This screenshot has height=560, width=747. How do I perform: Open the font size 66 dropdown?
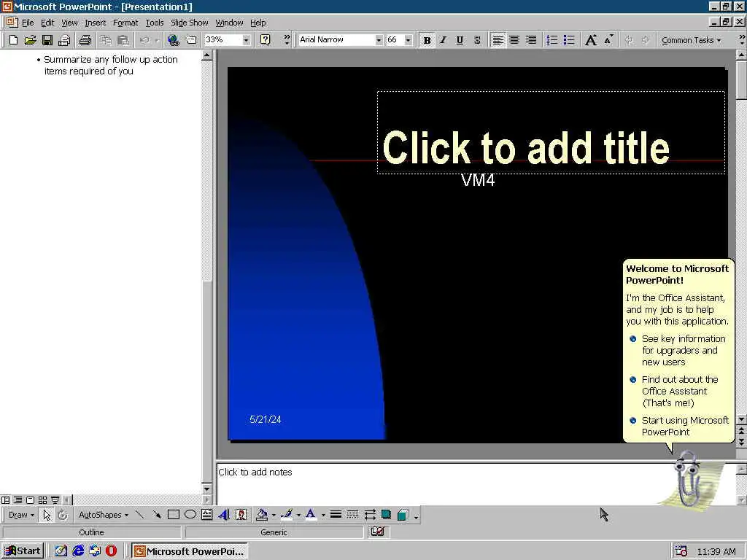pos(409,40)
